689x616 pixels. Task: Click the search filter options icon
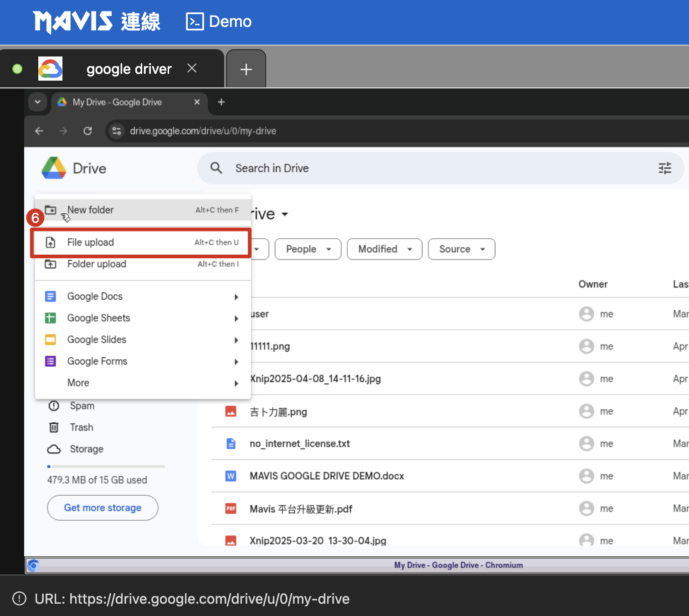[664, 168]
